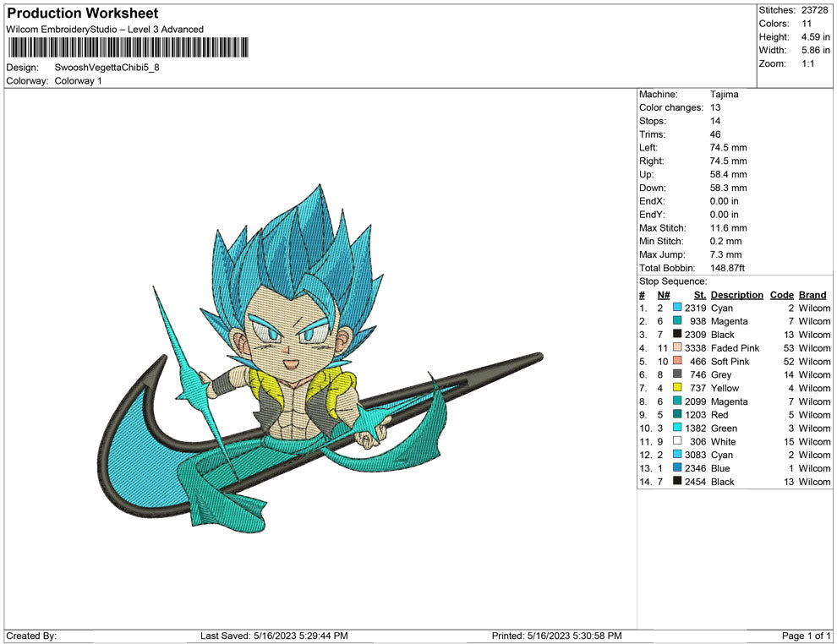The height and width of the screenshot is (644, 837).
Task: Click the Yellow 737 color swatch
Action: click(x=677, y=387)
